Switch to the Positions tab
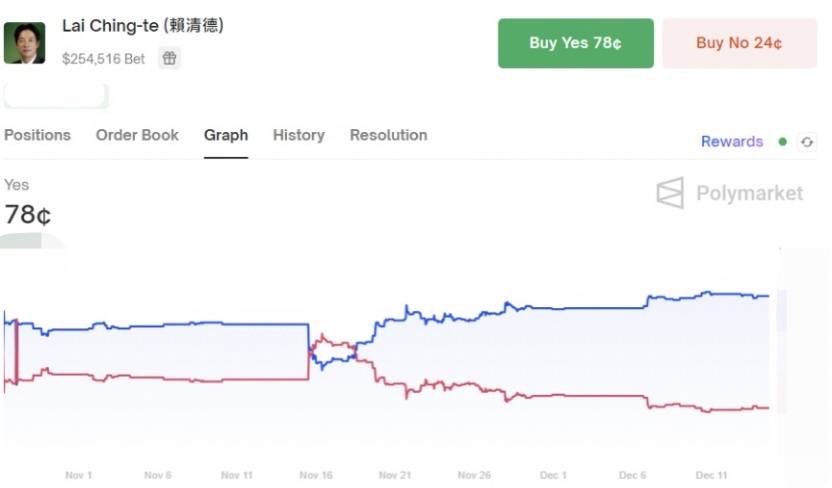 [x=37, y=135]
